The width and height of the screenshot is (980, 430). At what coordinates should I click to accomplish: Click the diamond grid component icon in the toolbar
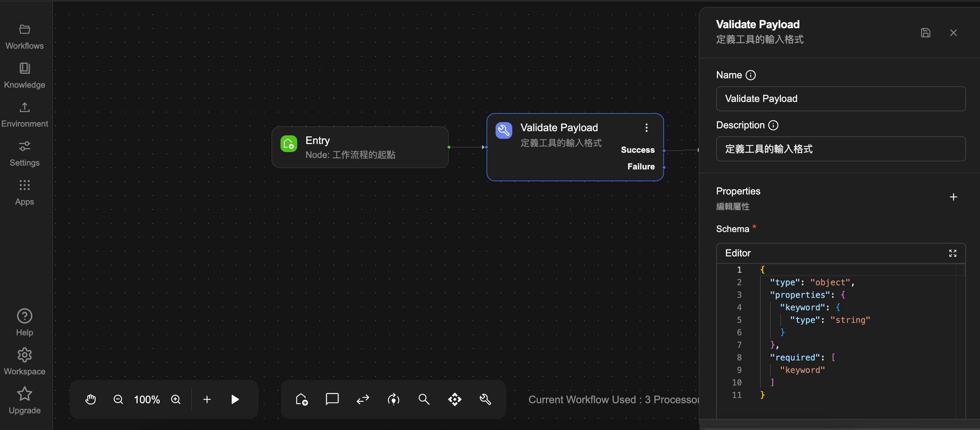455,399
